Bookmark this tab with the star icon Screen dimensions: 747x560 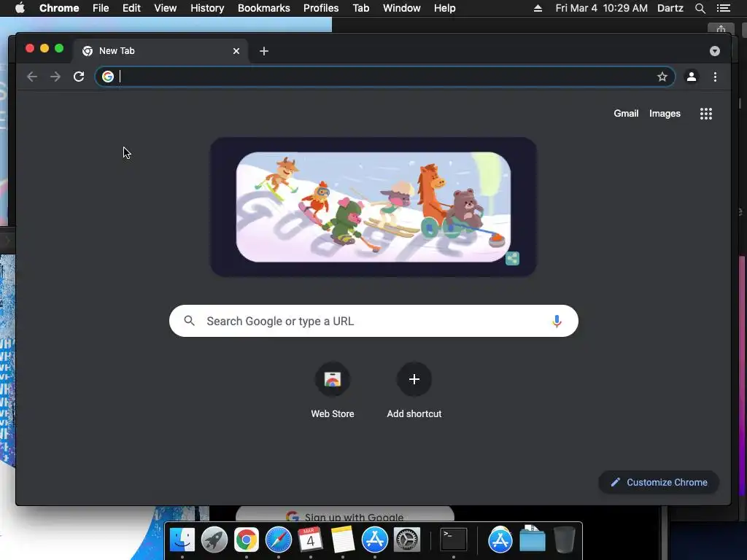coord(662,77)
